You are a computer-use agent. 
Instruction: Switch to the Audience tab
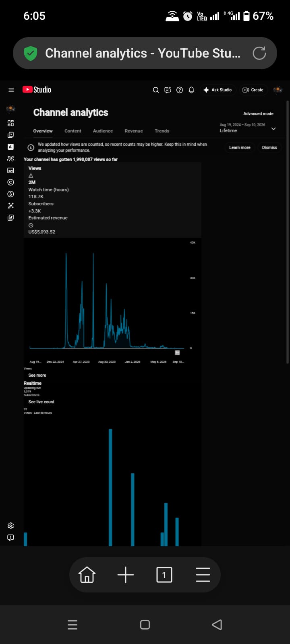(103, 131)
